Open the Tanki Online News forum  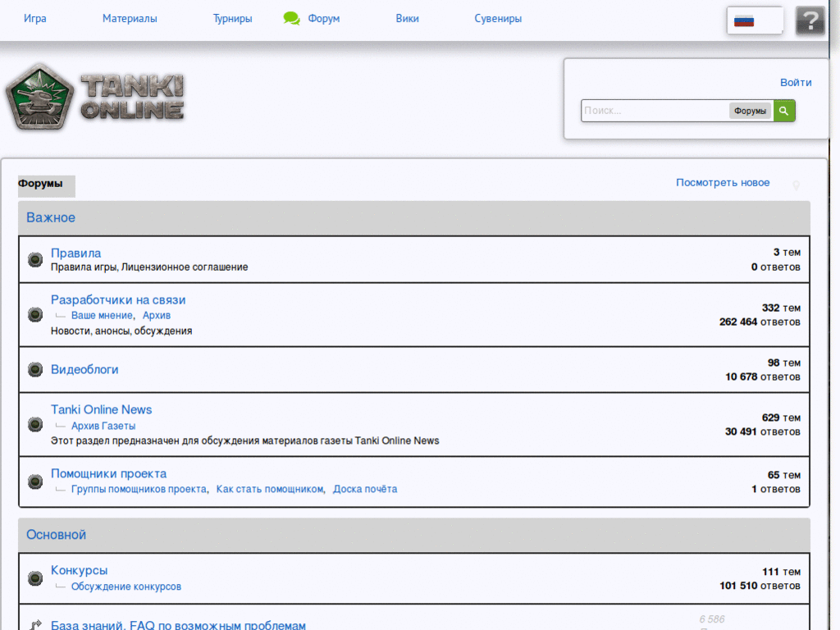[101, 410]
